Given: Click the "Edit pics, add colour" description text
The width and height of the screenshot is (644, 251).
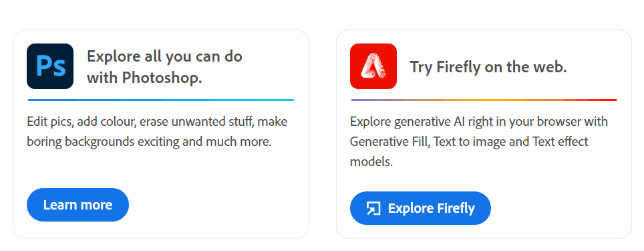Looking at the screenshot, I should [x=157, y=132].
